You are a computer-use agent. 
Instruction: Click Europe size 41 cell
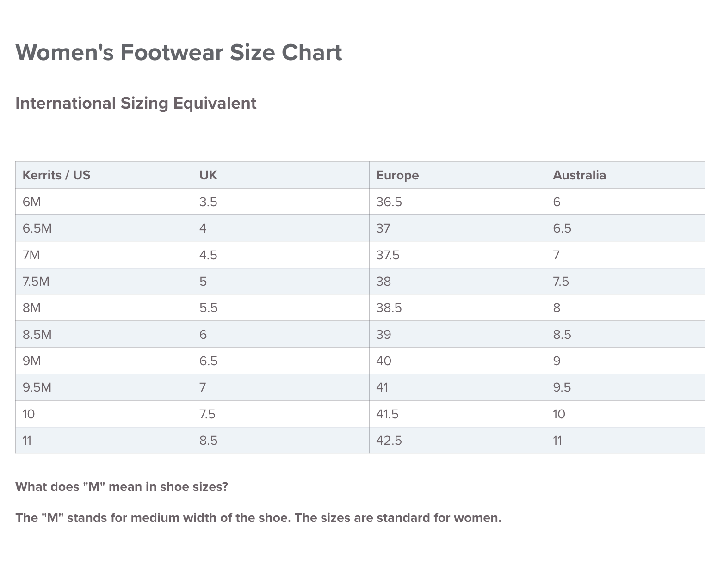(382, 387)
